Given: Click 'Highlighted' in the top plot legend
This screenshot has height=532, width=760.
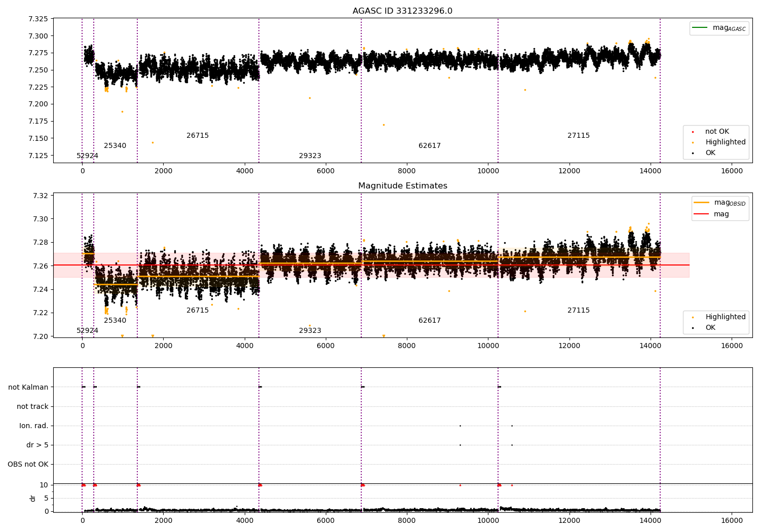Looking at the screenshot, I should 719,142.
